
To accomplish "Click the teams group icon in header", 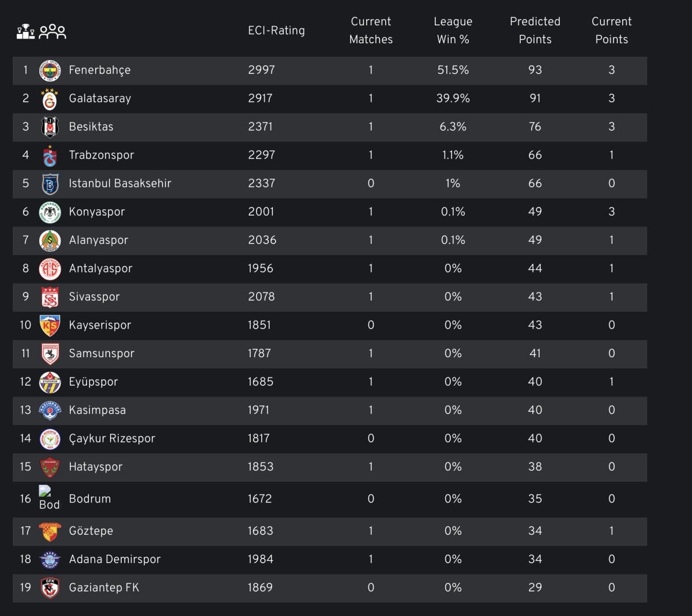I will [52, 31].
